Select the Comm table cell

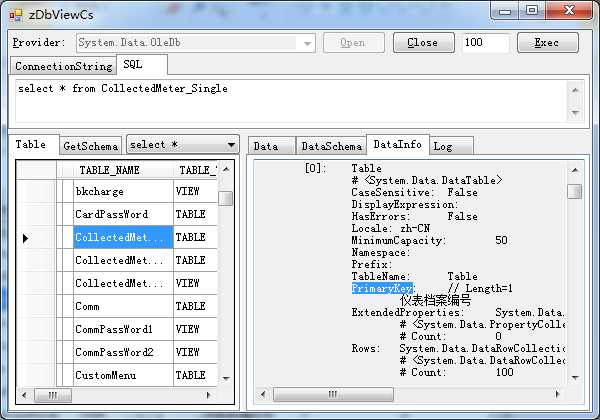123,306
